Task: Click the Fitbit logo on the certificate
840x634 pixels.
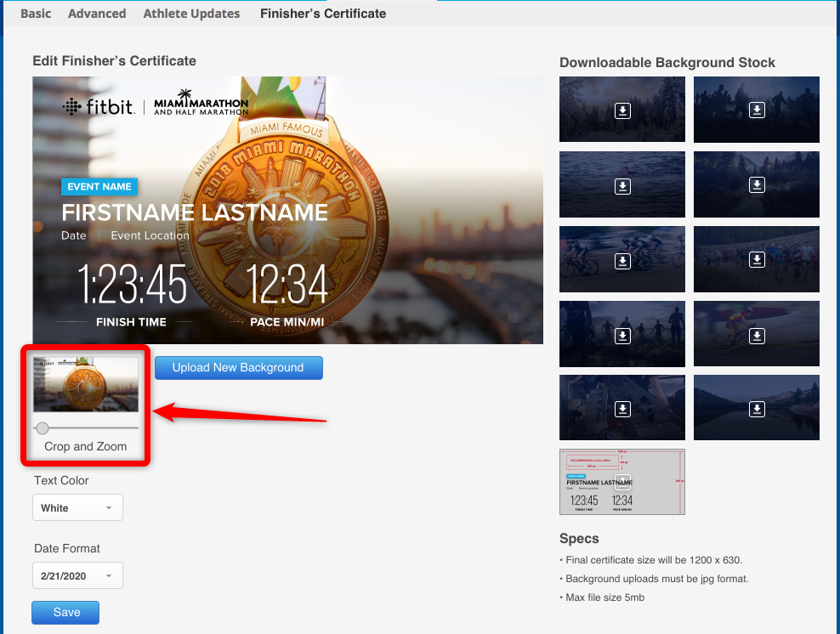Action: 98,106
